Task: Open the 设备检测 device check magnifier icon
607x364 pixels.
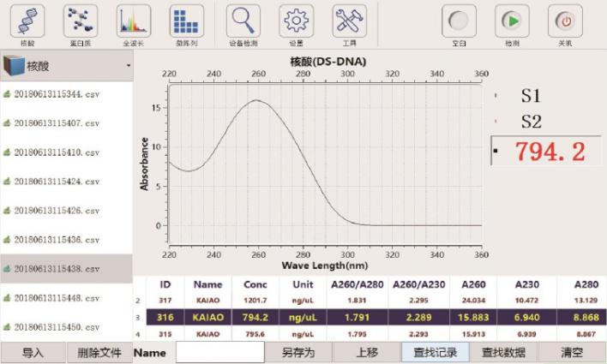Action: (243, 21)
